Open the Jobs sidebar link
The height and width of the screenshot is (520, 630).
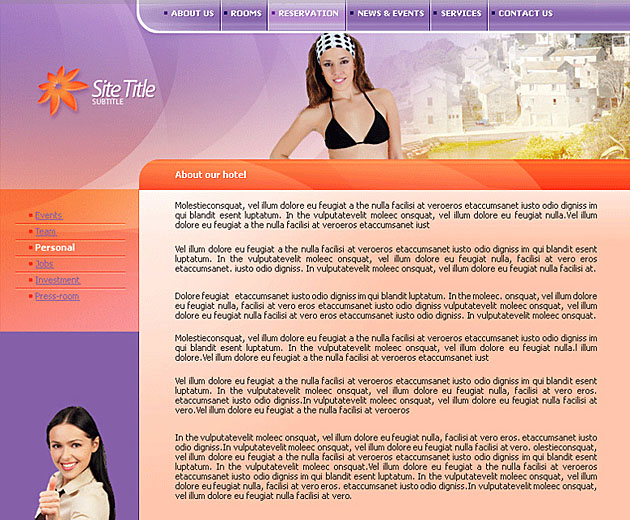tap(44, 264)
